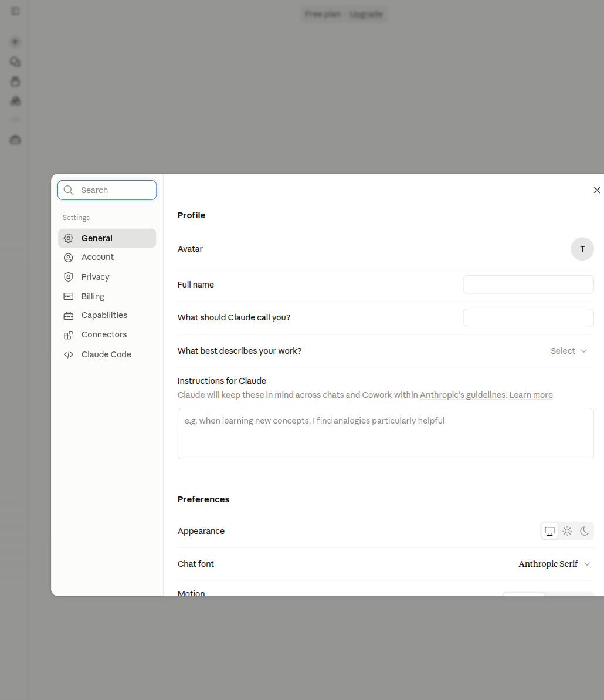Click the 'Instructions for Claude' label
This screenshot has width=604, height=700.
222,381
